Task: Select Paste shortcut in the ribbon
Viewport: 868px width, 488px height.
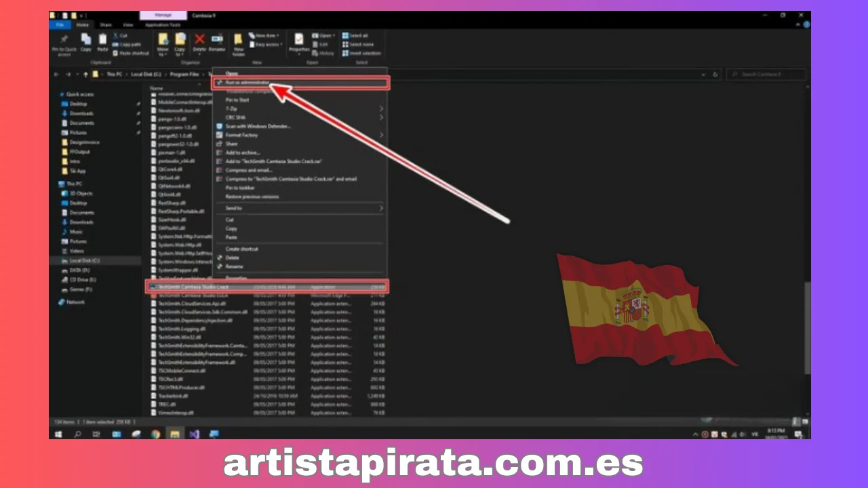Action: pyautogui.click(x=131, y=53)
